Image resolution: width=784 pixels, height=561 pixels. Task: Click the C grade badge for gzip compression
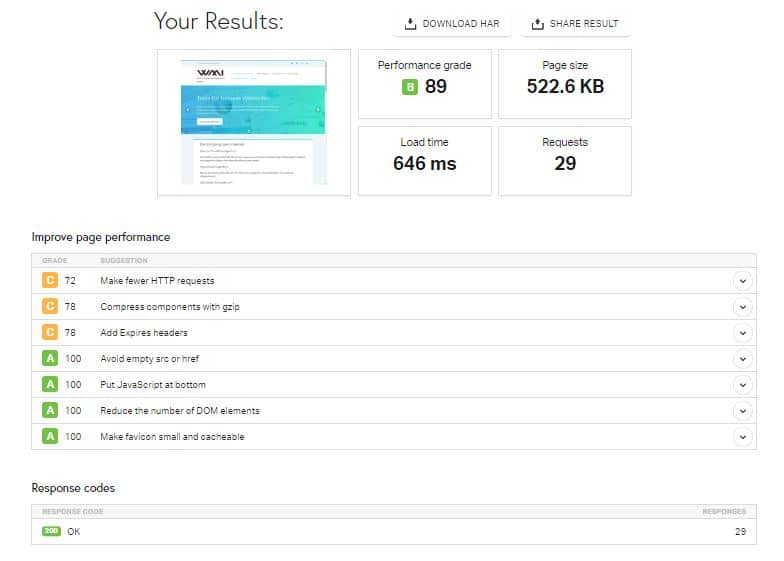click(x=50, y=306)
